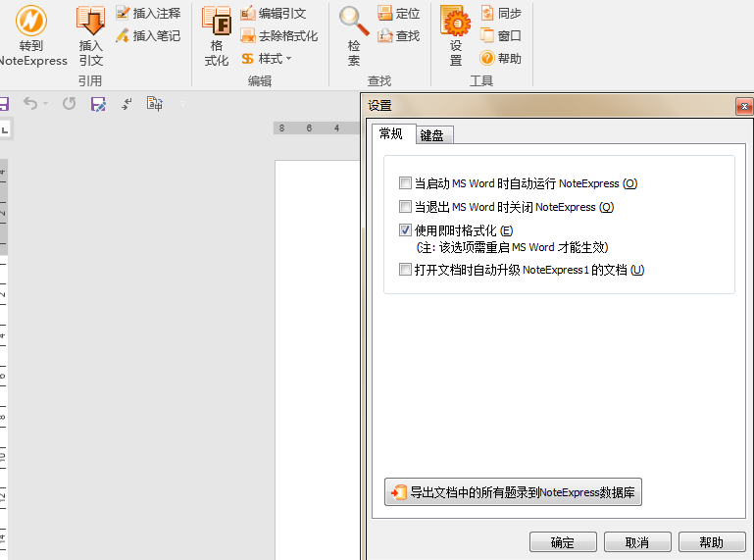Open the Window (窗口) tool
This screenshot has height=560, width=754.
point(501,35)
